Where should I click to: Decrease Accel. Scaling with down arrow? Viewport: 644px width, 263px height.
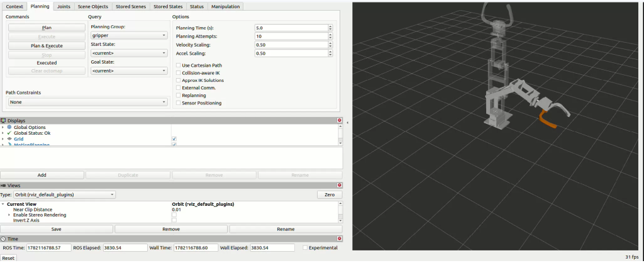330,55
